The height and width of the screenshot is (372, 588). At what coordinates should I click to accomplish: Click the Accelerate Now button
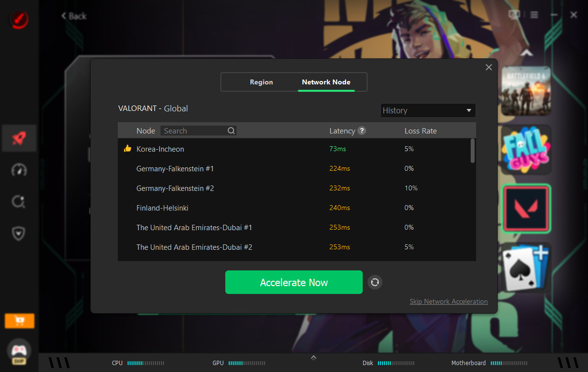(x=294, y=282)
